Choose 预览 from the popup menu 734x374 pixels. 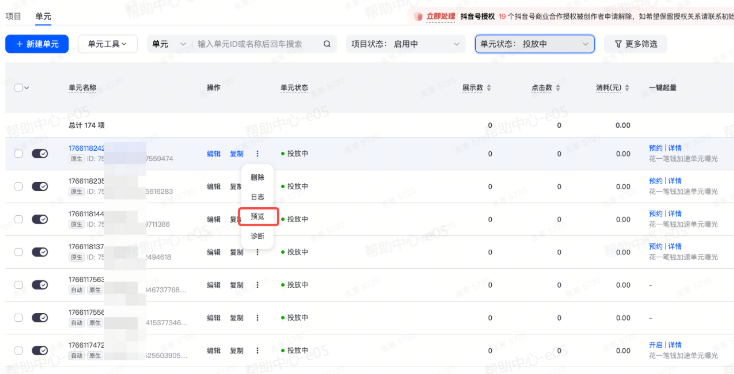pos(258,216)
